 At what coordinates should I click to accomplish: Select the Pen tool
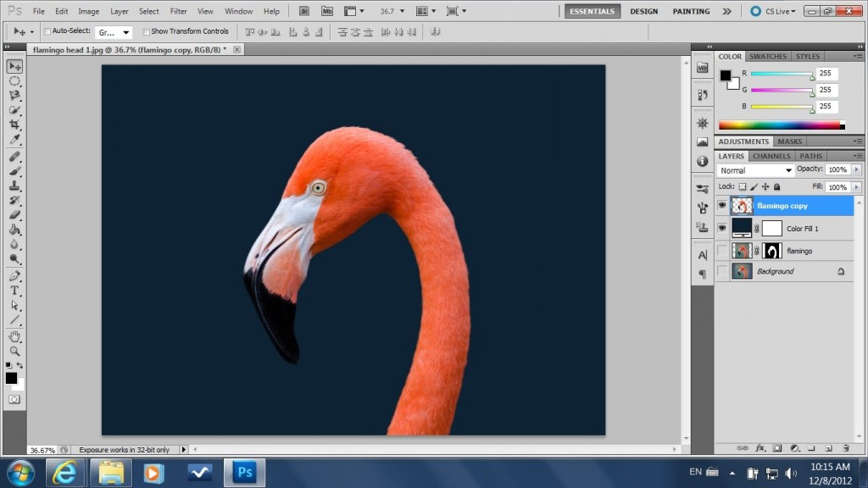coord(14,276)
